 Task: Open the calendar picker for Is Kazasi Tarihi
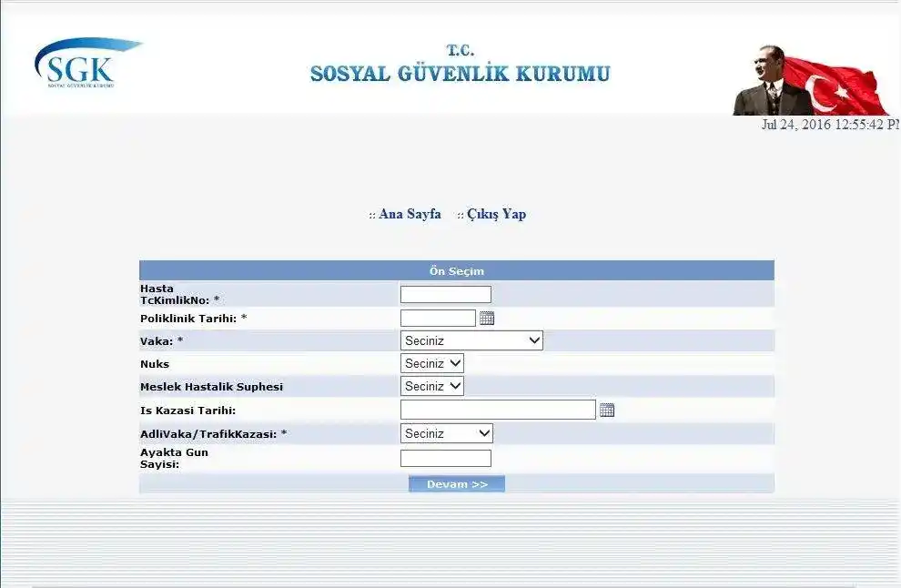607,410
